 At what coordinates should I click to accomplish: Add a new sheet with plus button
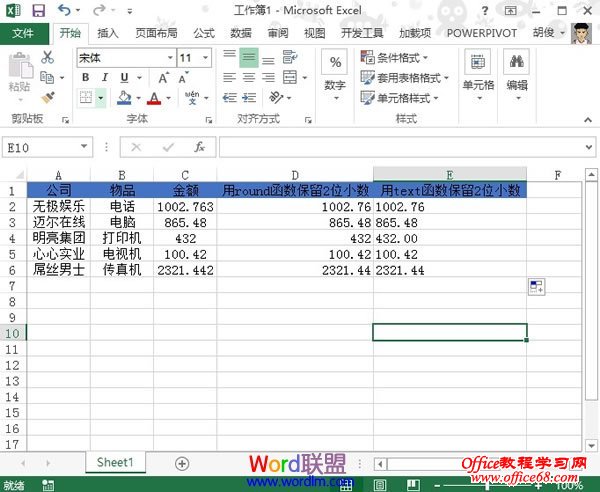[x=182, y=464]
